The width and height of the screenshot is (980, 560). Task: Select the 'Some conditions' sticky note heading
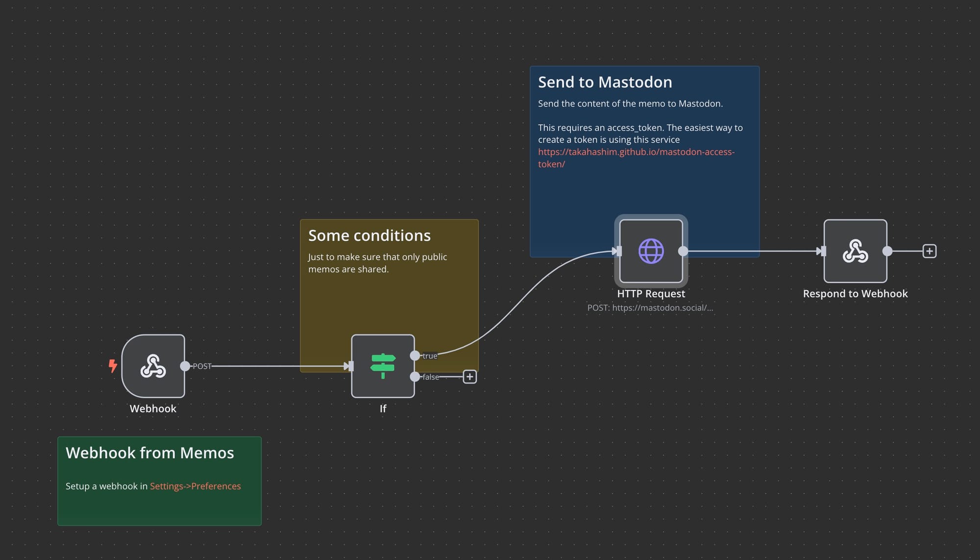click(x=369, y=235)
